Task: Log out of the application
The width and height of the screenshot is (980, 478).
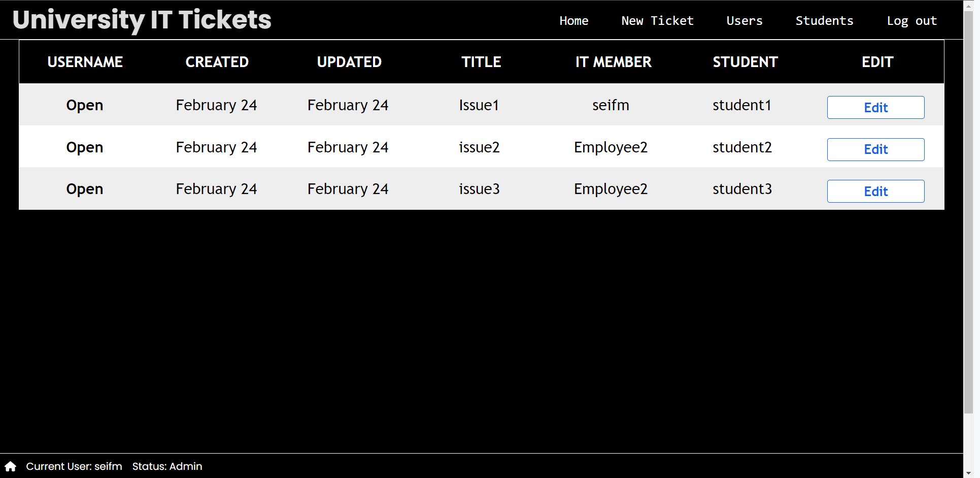Action: [x=911, y=21]
